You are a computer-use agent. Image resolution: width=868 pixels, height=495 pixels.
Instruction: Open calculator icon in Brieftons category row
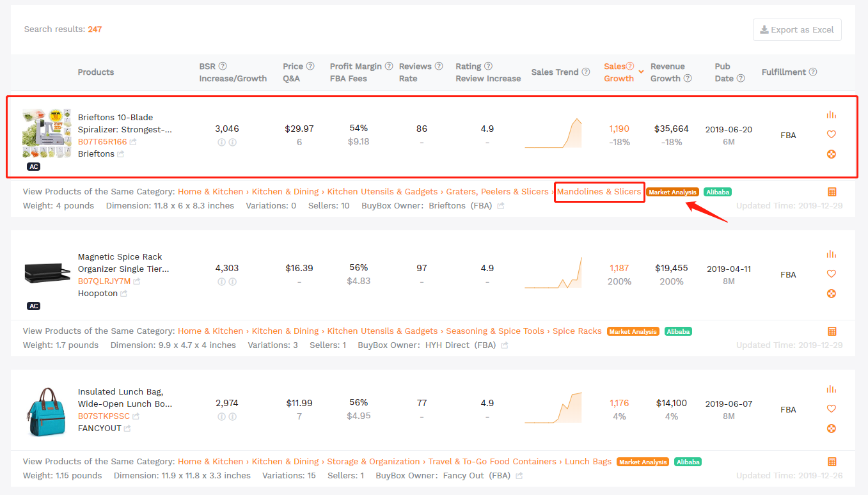[832, 192]
